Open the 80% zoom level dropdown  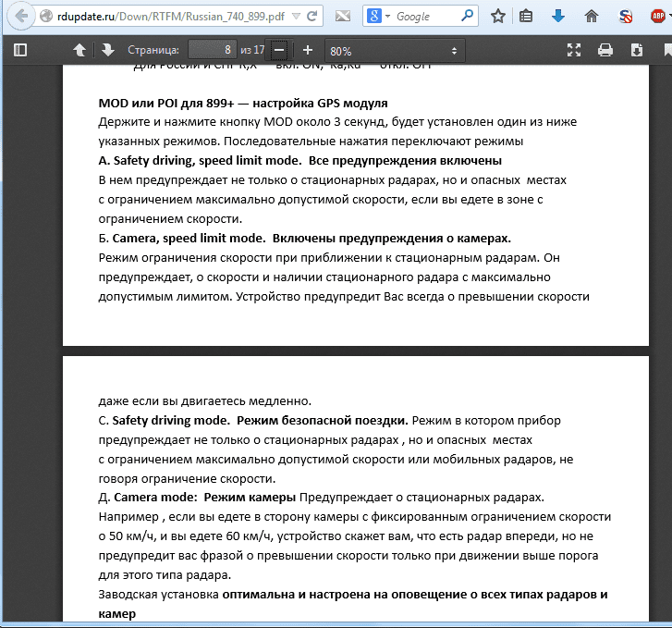pyautogui.click(x=395, y=51)
